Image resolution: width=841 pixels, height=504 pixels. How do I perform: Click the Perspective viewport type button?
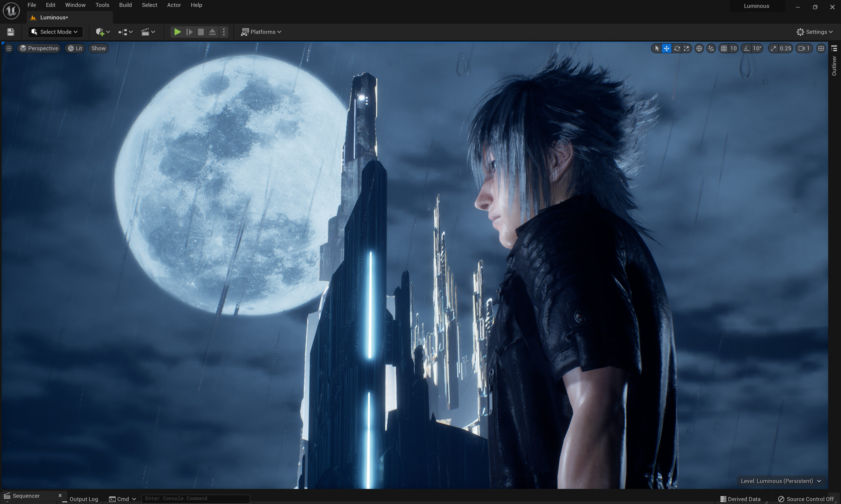pyautogui.click(x=39, y=48)
